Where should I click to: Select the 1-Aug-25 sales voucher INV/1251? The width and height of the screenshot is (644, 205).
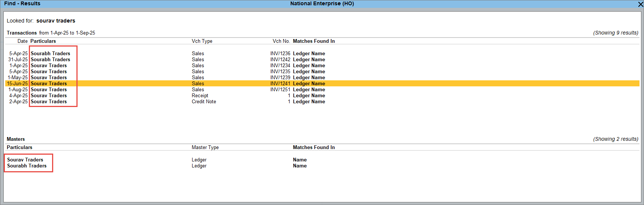pos(49,90)
